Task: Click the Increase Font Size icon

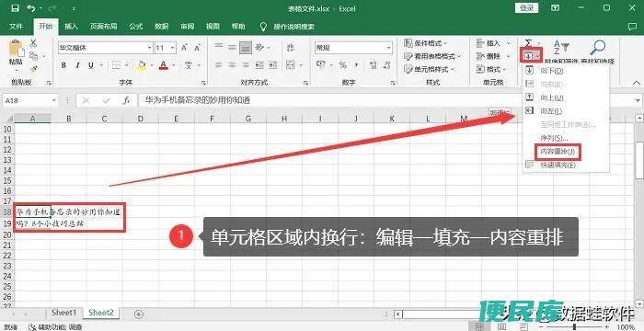Action: click(184, 48)
